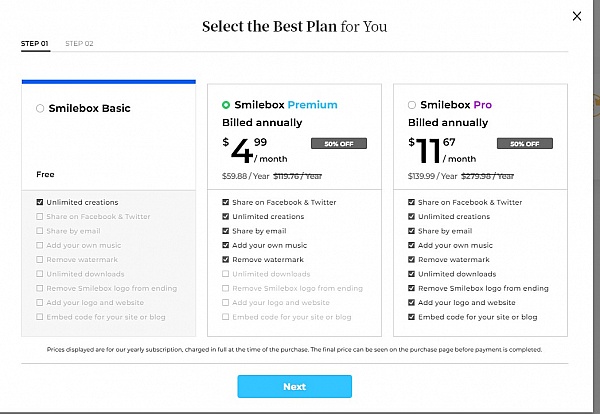Toggle Premium Unlimited downloads checkbox
The height and width of the screenshot is (414, 600).
pyautogui.click(x=226, y=274)
